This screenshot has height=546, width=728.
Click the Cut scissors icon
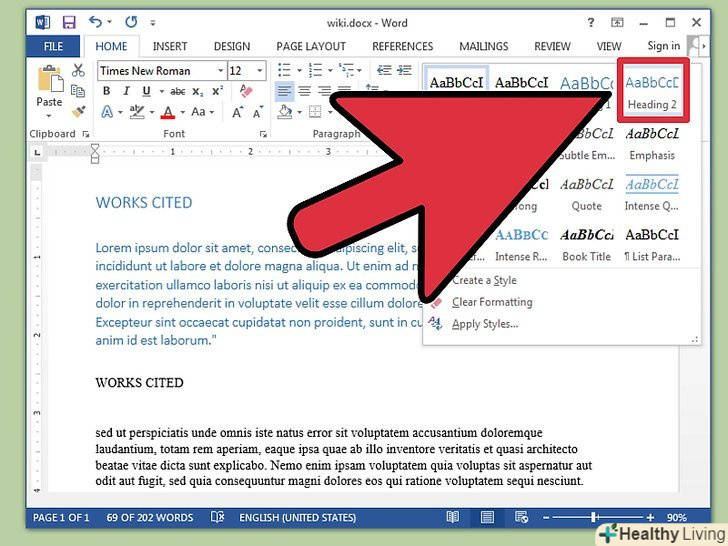point(78,70)
